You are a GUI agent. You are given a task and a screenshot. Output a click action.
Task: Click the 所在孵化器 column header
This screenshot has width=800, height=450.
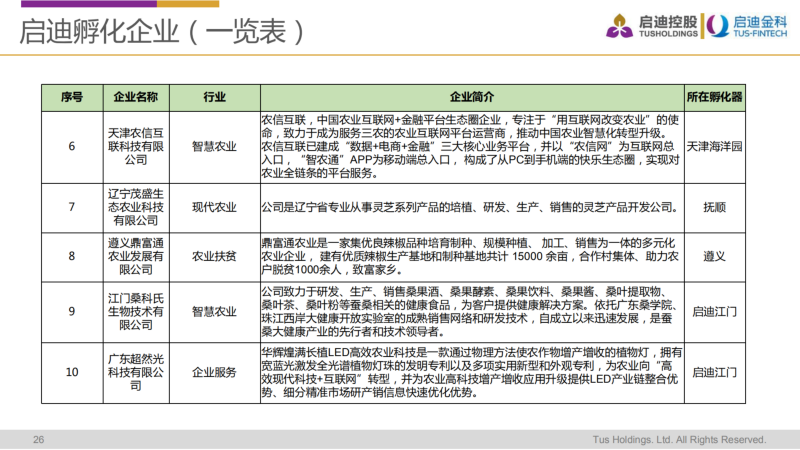(714, 97)
